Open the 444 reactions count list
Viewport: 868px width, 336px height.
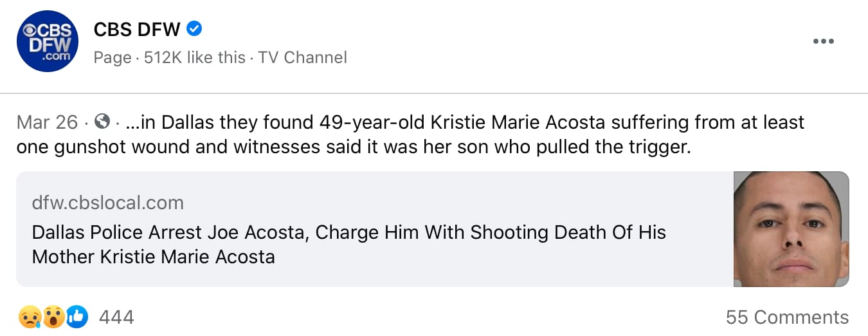116,317
